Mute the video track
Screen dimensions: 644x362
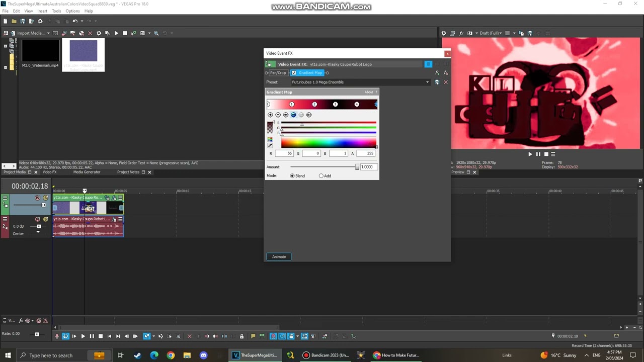point(37,198)
